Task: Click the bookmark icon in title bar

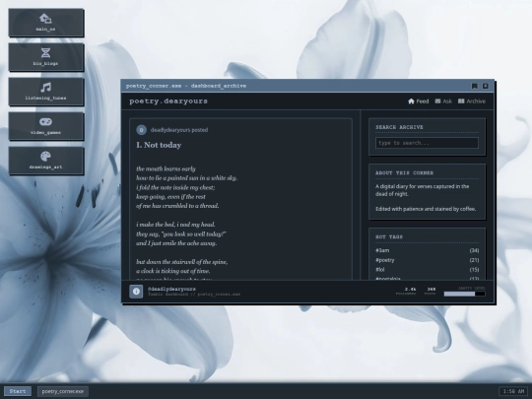Action: (475, 86)
